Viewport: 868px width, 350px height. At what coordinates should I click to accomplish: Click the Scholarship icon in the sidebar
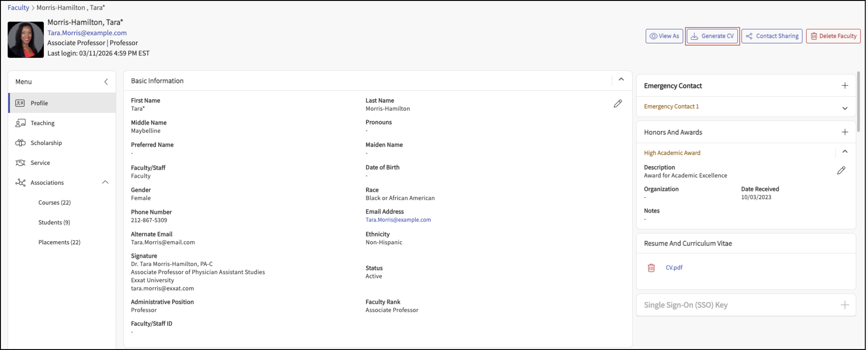(x=20, y=143)
